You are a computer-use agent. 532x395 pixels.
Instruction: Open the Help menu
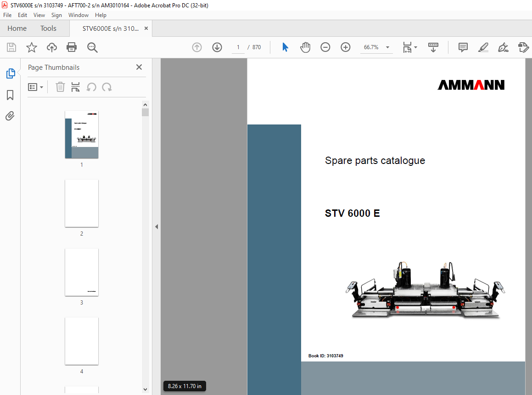click(101, 15)
